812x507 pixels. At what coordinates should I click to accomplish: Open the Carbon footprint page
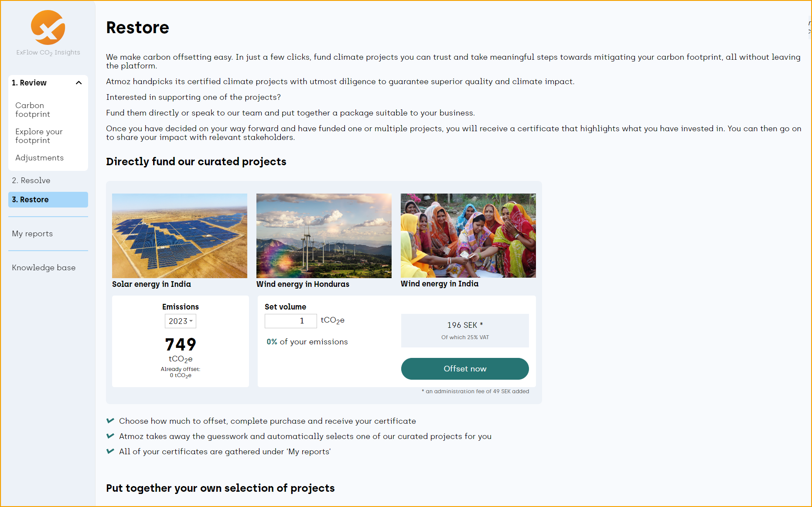33,110
